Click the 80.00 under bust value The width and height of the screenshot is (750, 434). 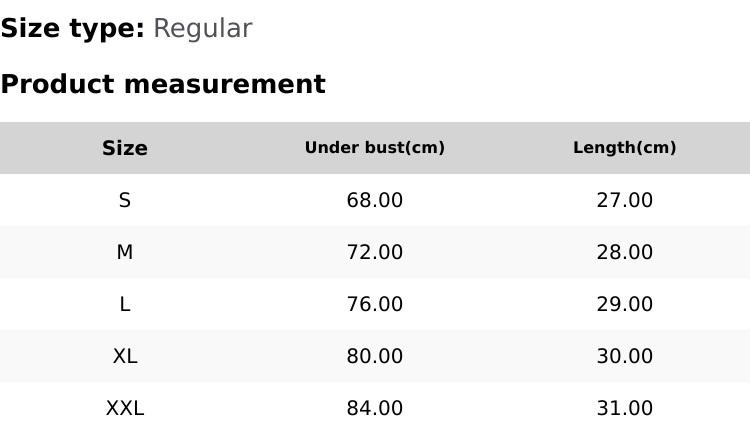point(375,356)
